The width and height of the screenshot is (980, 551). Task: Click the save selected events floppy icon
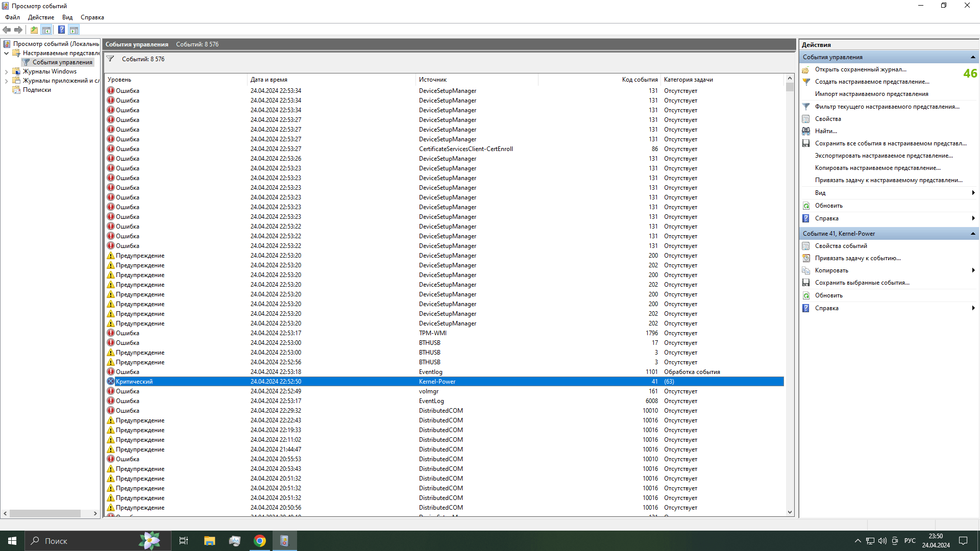click(x=806, y=283)
